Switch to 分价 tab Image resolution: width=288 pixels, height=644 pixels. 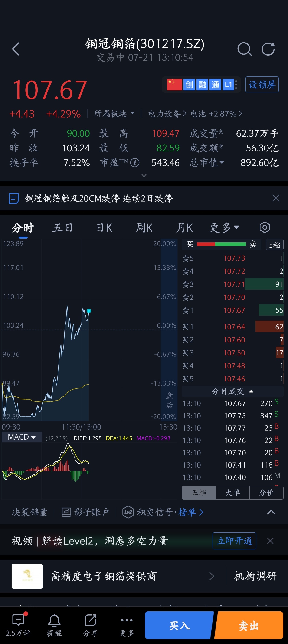pos(266,493)
